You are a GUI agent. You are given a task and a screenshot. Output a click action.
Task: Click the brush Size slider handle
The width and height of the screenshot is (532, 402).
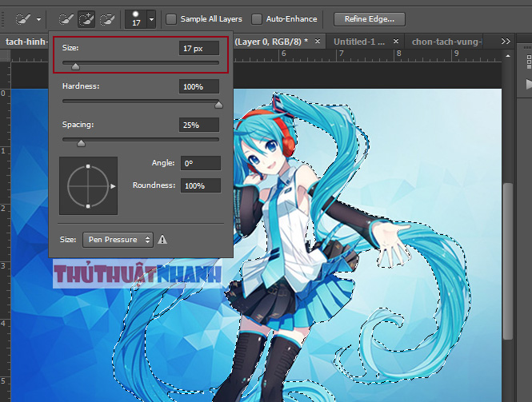coord(75,66)
